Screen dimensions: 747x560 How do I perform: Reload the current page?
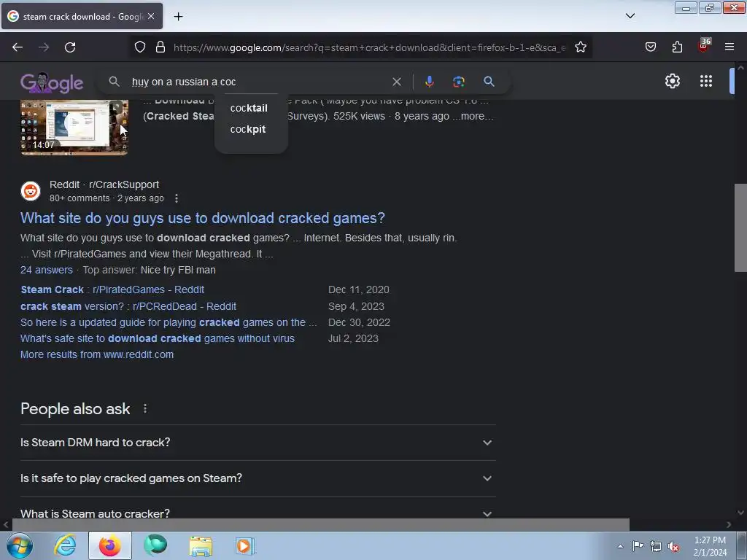[x=70, y=47]
